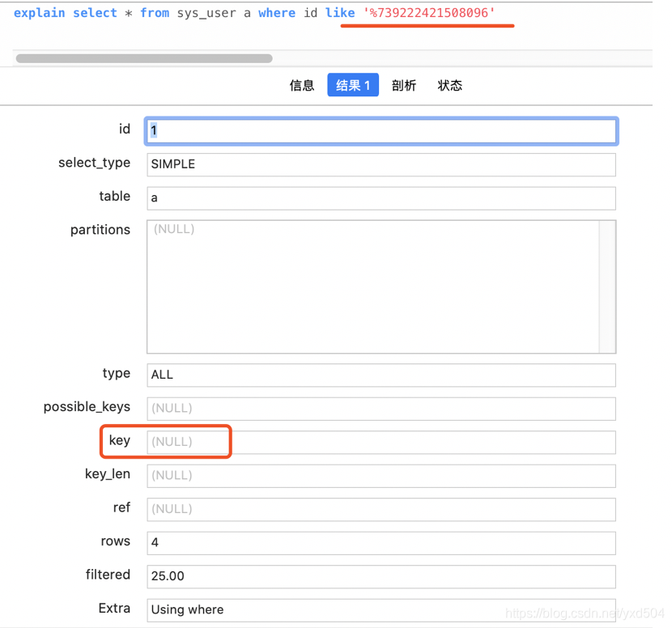The height and width of the screenshot is (628, 672).
Task: Click the 'select' keyword in the query
Action: pos(96,13)
